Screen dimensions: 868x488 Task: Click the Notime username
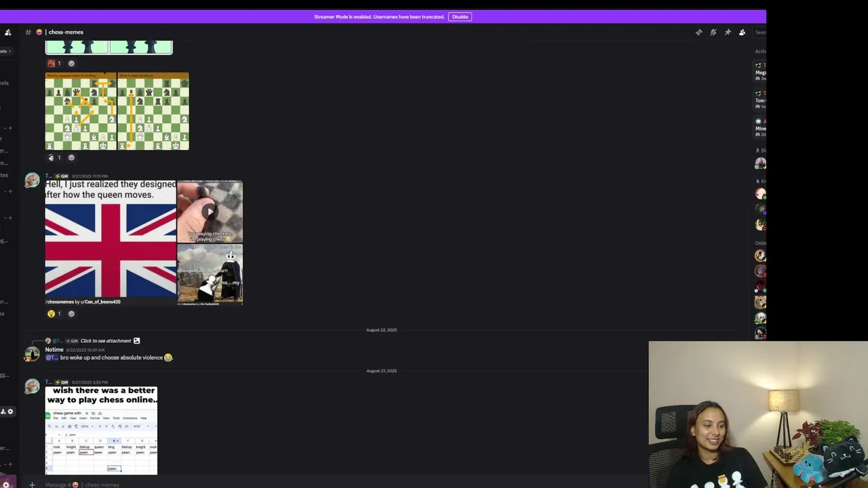point(54,350)
